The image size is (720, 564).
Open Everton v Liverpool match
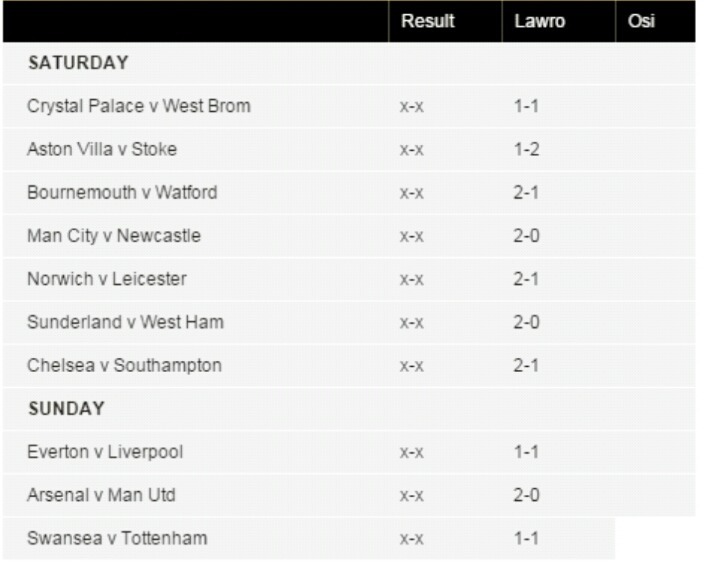105,452
